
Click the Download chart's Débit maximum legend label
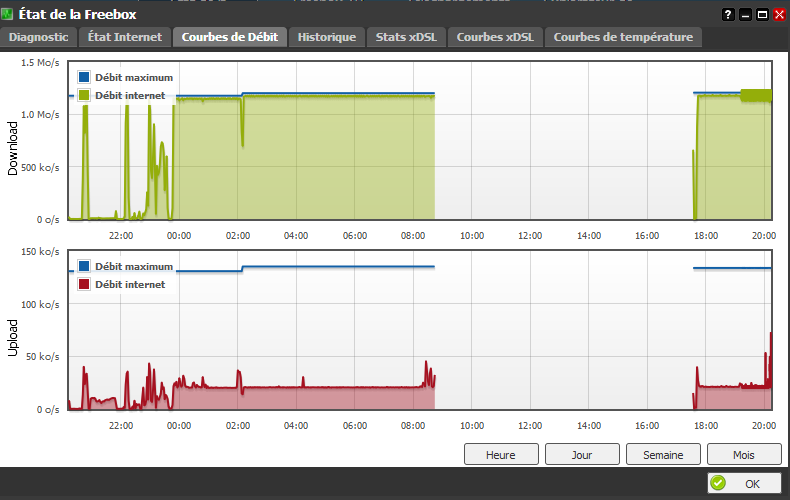coord(134,78)
